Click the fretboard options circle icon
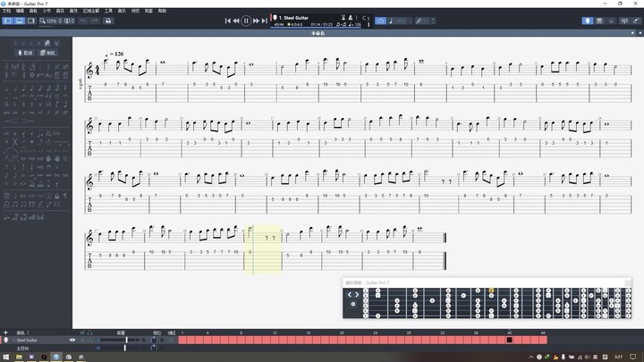Screen dimensions: 644x362 coord(352,304)
